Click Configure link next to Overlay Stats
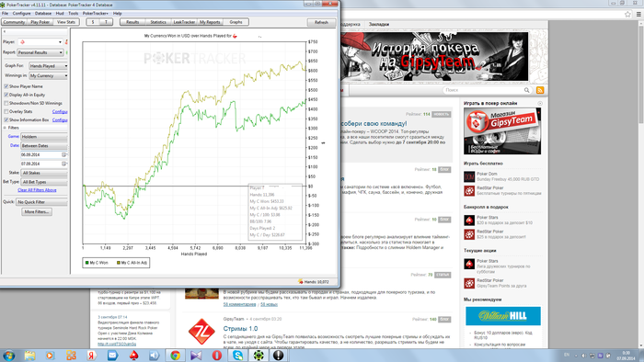 click(x=60, y=111)
